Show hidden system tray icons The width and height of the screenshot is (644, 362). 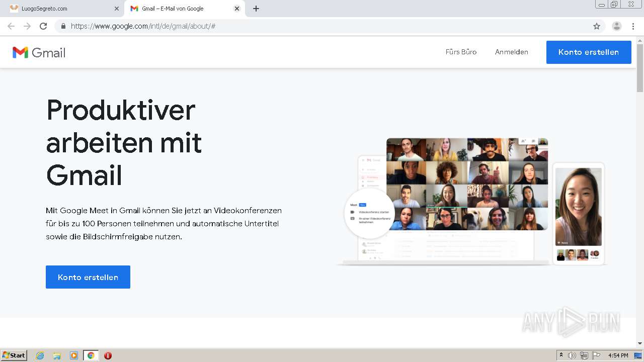click(x=561, y=355)
